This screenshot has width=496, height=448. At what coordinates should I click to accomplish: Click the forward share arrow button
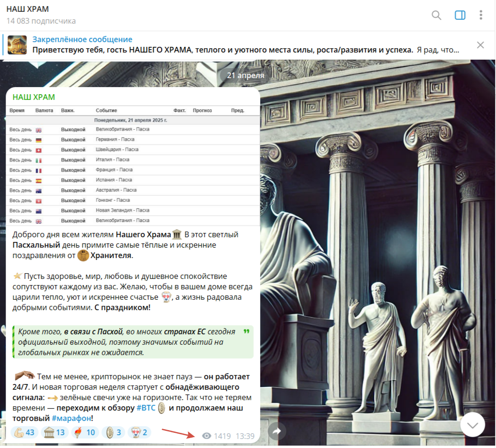point(277,431)
